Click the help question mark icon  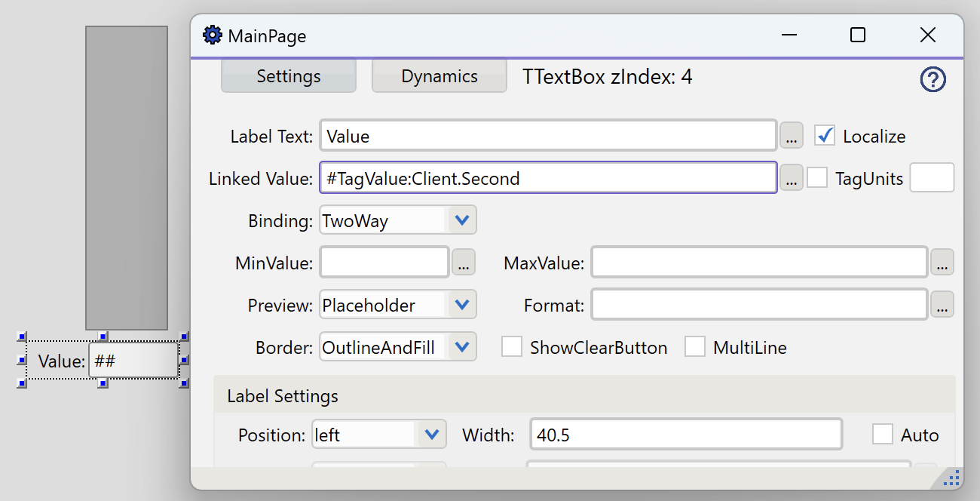click(933, 79)
